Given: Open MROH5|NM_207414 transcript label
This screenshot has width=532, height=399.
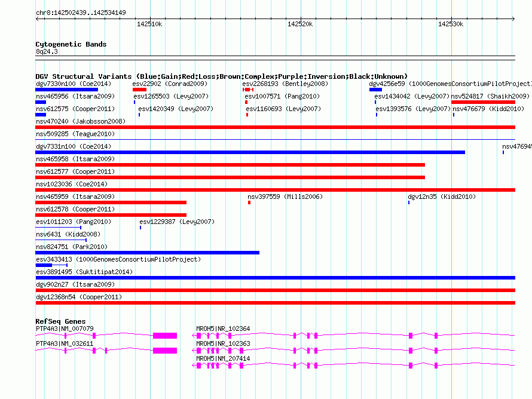Looking at the screenshot, I should click(223, 358).
